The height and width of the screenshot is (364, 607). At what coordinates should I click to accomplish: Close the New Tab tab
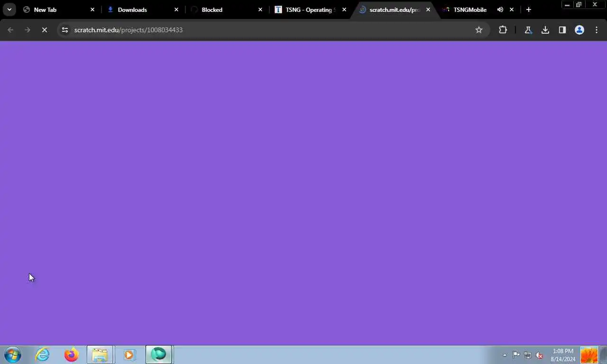92,9
